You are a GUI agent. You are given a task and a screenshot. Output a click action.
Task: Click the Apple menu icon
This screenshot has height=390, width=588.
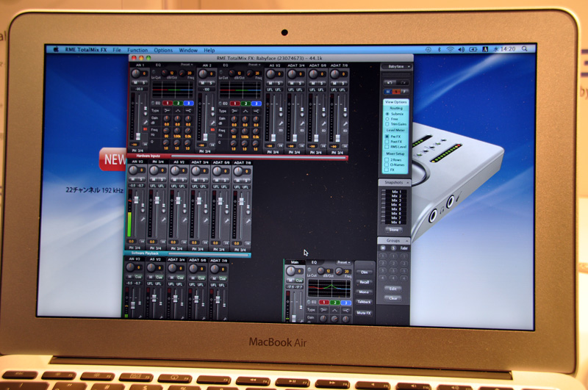55,50
